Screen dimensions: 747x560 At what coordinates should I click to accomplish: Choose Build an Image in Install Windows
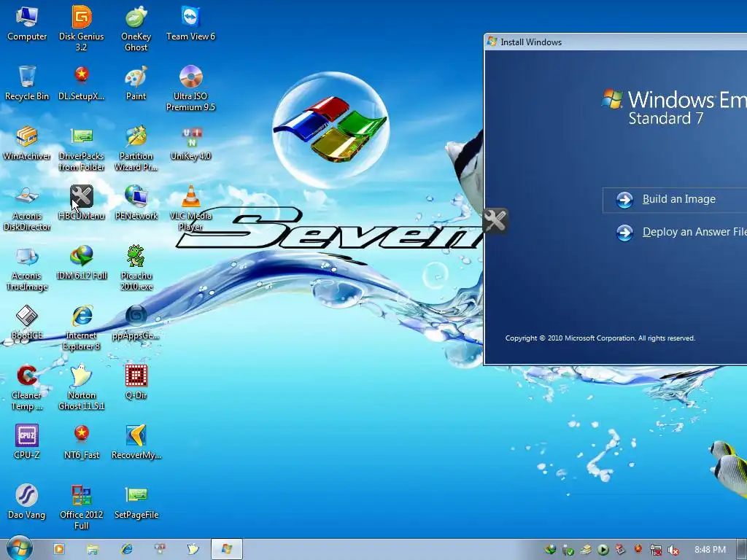(675, 200)
